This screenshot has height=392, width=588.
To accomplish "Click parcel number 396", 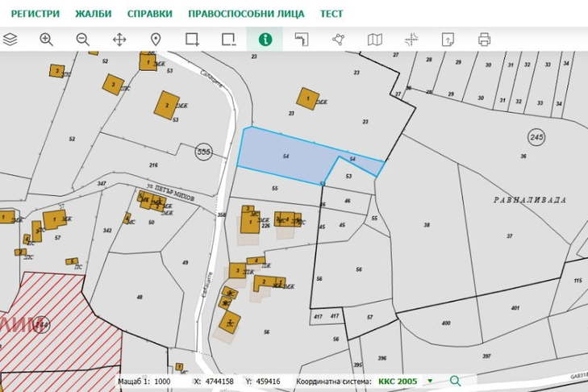I will 382,358.
